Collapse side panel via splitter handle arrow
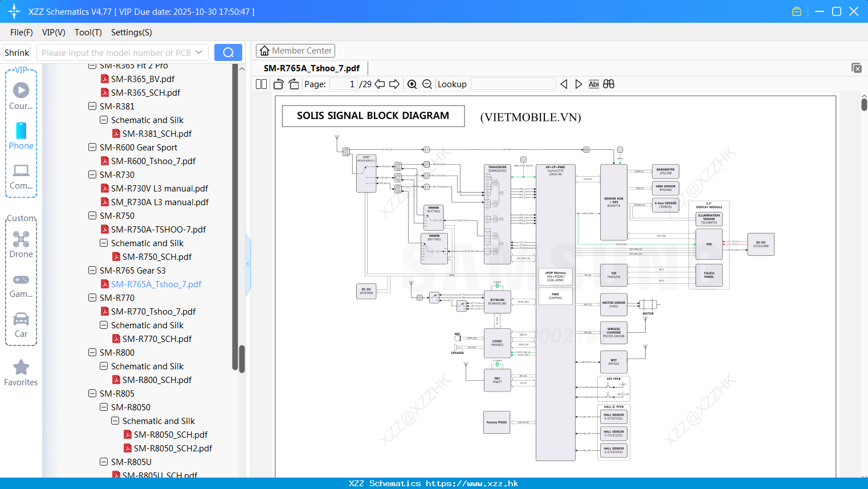The image size is (868, 489). tap(248, 264)
